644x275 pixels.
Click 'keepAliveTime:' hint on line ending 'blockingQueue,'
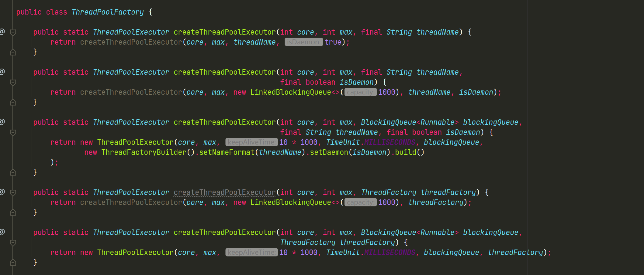pyautogui.click(x=251, y=142)
